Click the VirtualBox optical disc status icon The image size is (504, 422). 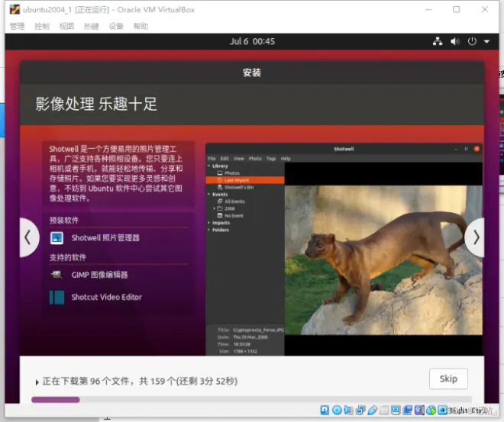(x=337, y=410)
